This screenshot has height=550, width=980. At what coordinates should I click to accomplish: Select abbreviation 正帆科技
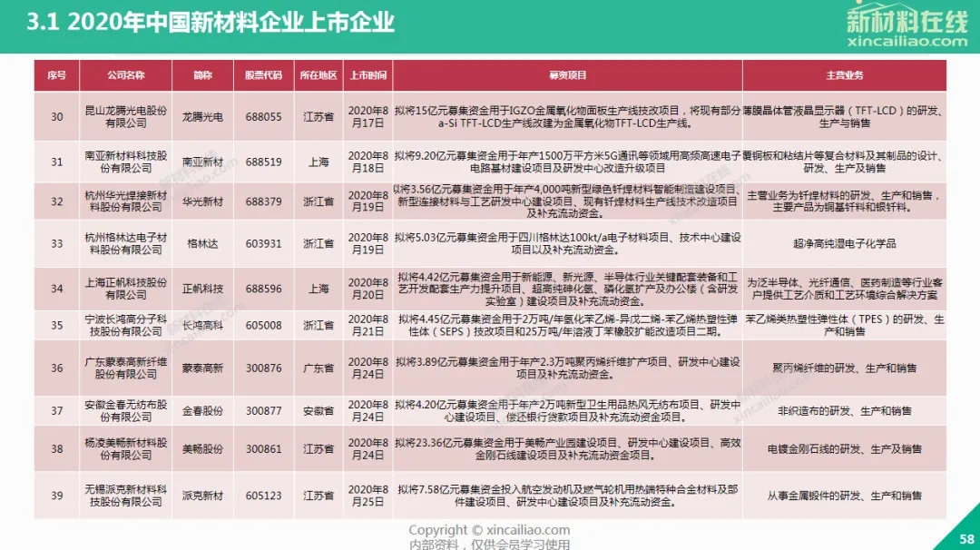(x=202, y=289)
